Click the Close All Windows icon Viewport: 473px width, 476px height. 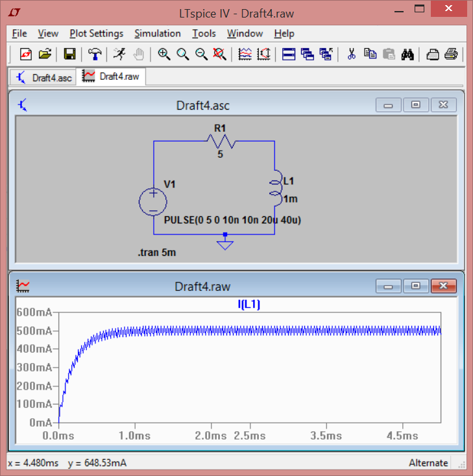[x=326, y=55]
